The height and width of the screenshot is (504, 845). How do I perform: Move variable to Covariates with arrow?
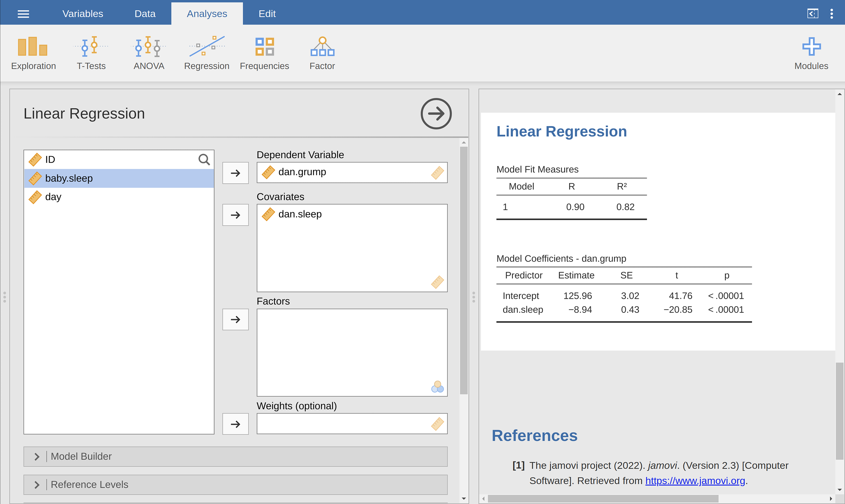click(x=235, y=215)
